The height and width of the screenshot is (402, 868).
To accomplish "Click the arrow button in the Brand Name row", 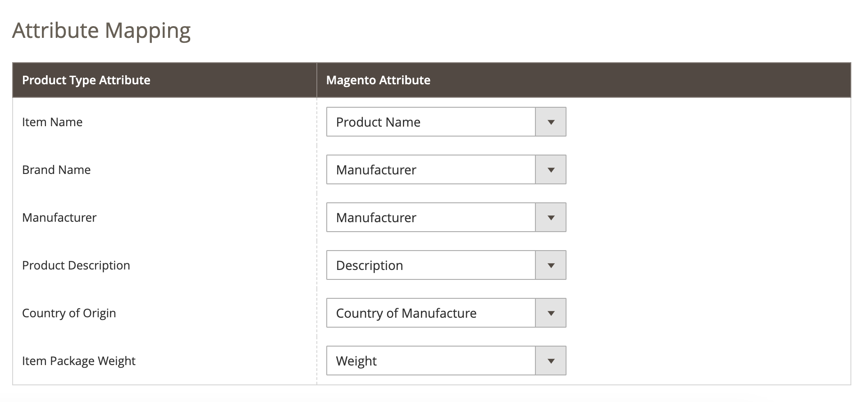I will pyautogui.click(x=550, y=169).
